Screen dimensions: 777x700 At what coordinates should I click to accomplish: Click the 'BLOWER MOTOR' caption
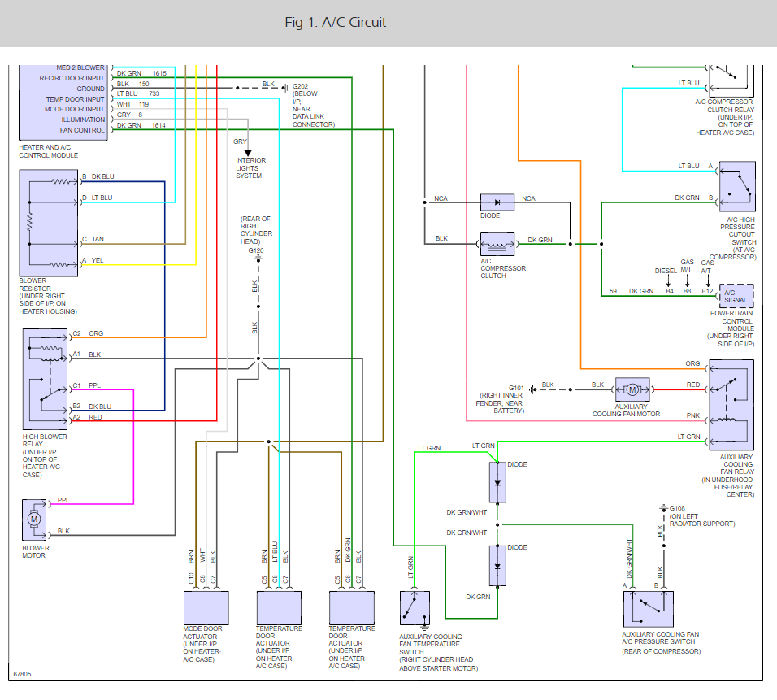click(x=36, y=552)
